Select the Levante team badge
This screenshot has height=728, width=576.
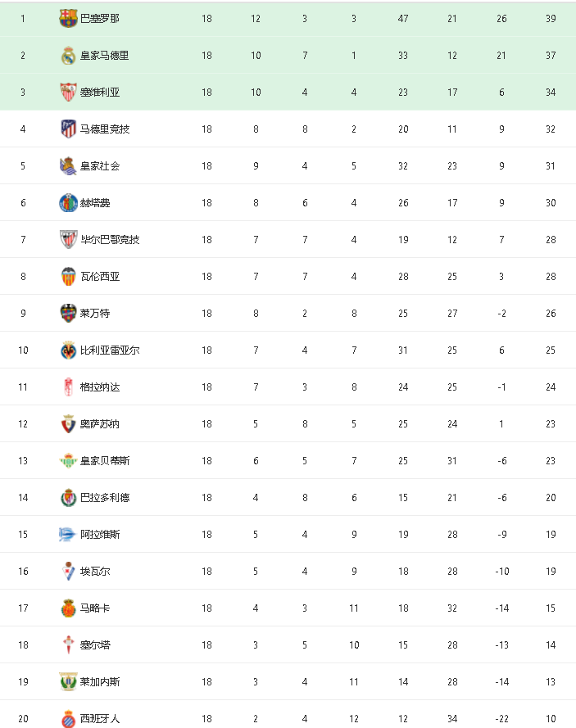click(x=68, y=314)
